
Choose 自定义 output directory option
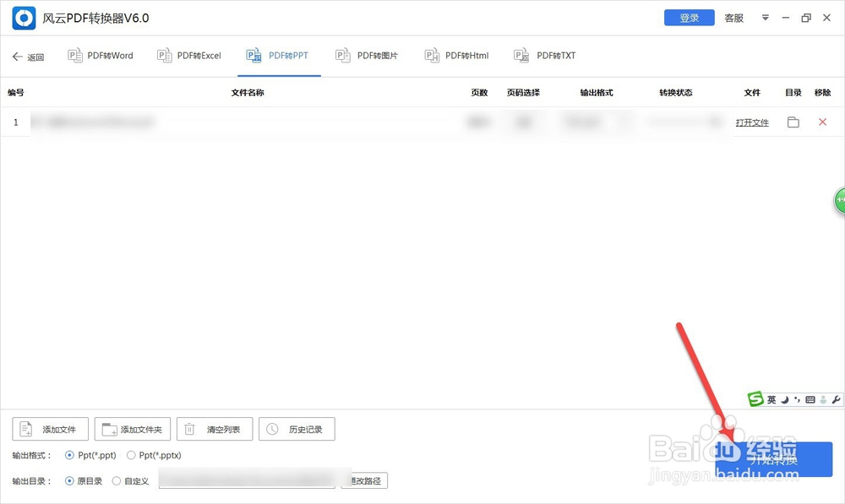coord(130,481)
